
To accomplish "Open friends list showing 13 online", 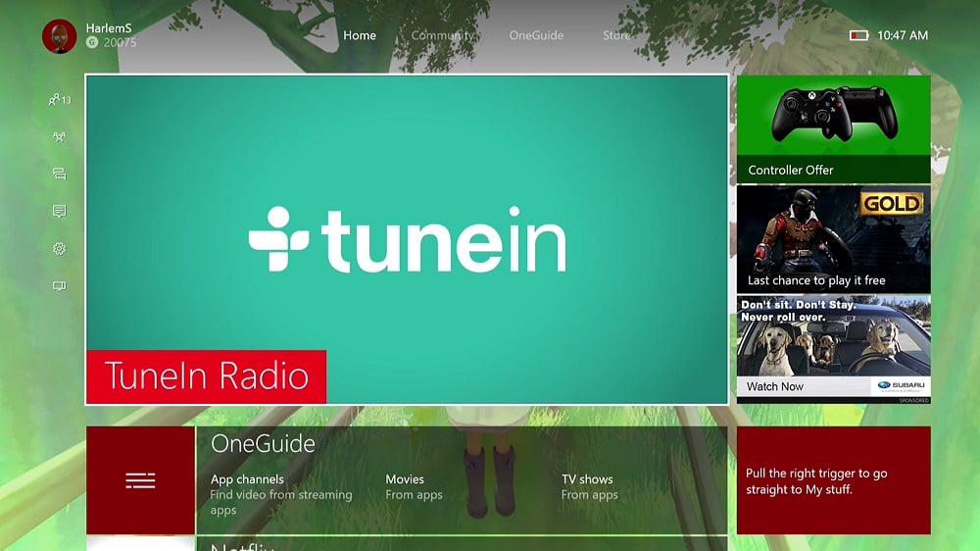I will (x=60, y=99).
